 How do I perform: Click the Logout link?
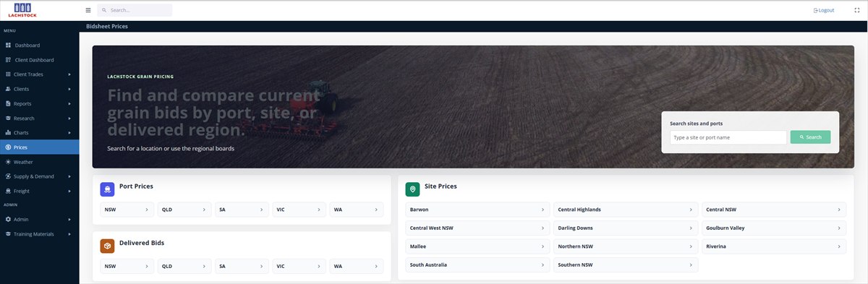(x=826, y=10)
